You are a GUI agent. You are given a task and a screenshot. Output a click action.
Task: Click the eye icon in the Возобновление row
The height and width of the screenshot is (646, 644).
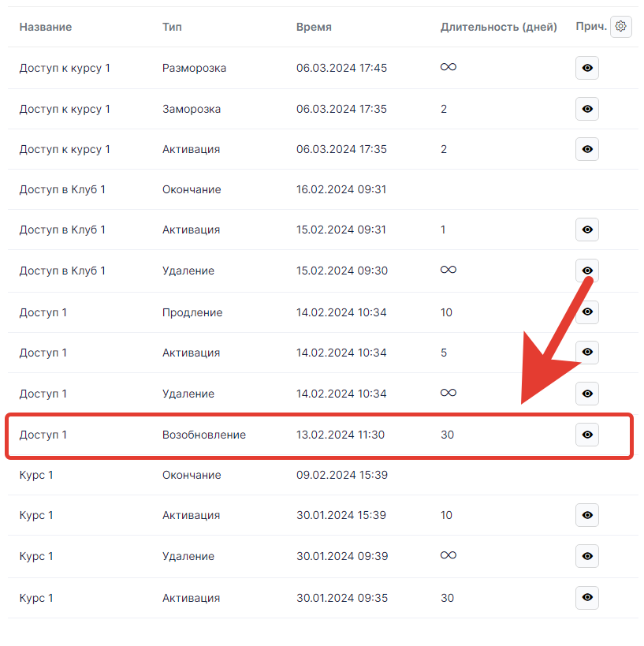[586, 435]
